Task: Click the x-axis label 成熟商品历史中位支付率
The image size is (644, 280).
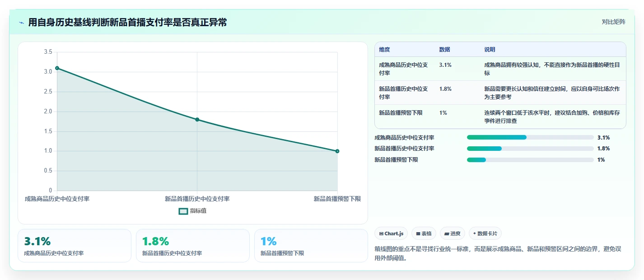Action: click(57, 199)
